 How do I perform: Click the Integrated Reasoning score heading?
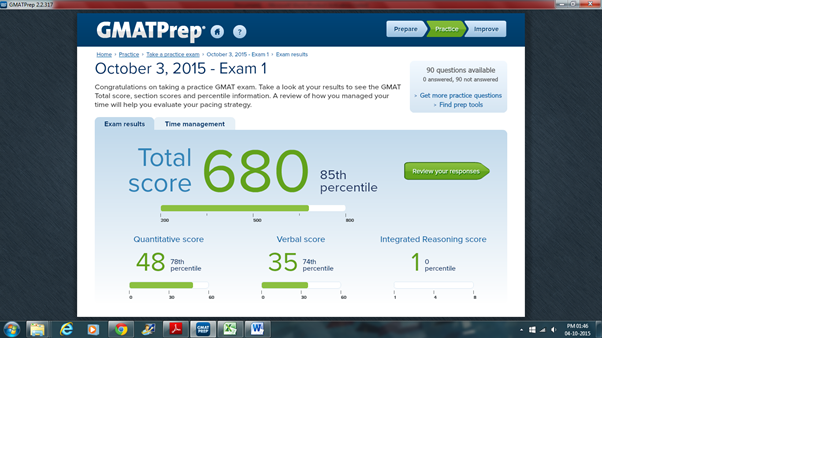pyautogui.click(x=433, y=239)
